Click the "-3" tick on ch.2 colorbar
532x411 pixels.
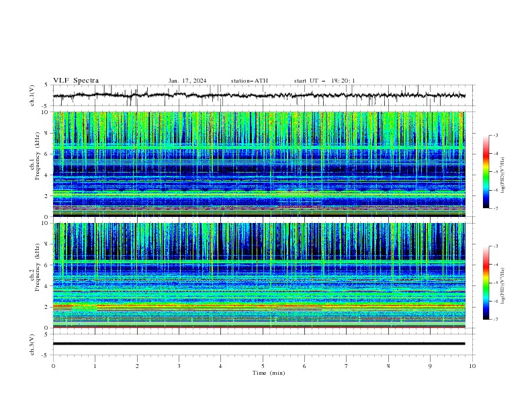coord(495,246)
